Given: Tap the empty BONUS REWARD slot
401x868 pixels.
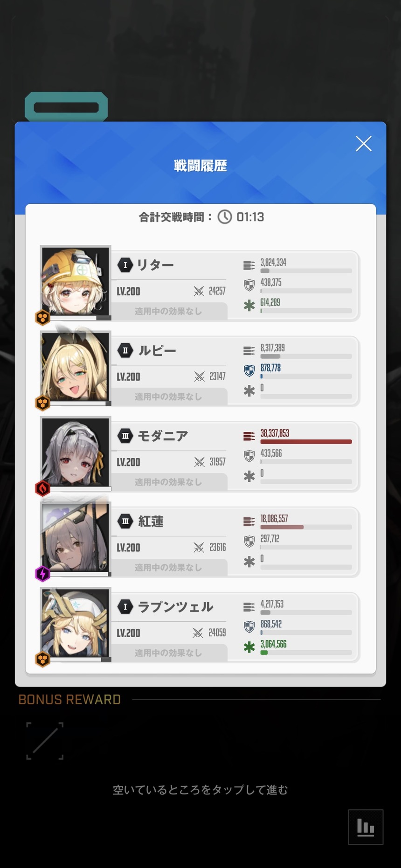Looking at the screenshot, I should 45,741.
